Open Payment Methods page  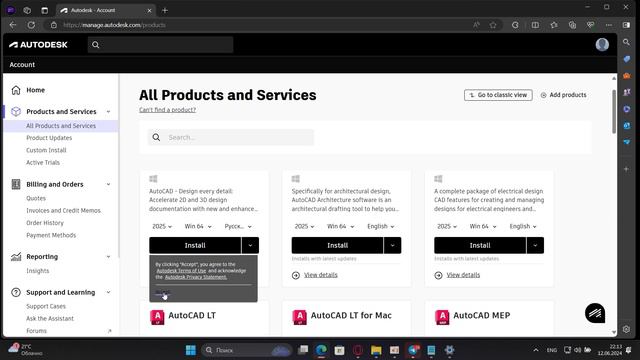(x=51, y=235)
